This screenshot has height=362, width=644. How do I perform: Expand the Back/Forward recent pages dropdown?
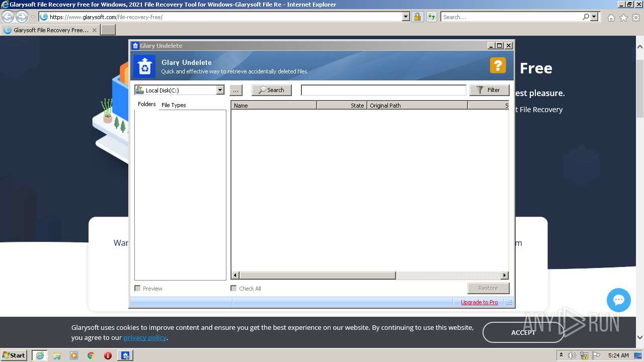coord(33,17)
